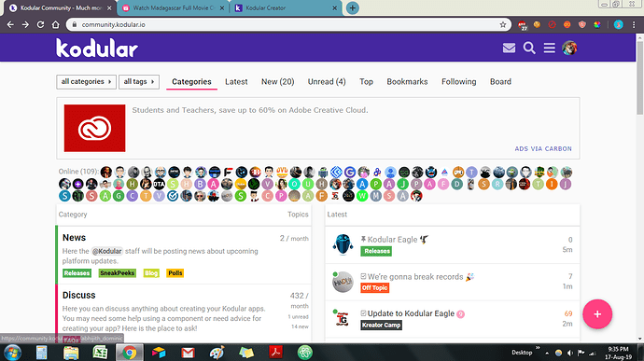Open the Top tab

tap(366, 82)
